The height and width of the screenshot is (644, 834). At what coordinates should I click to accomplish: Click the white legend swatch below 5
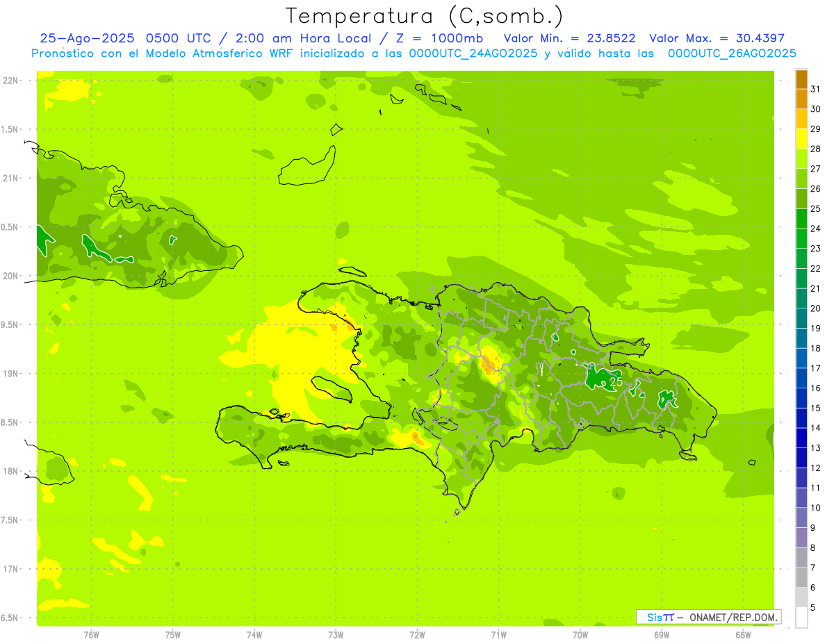click(801, 618)
